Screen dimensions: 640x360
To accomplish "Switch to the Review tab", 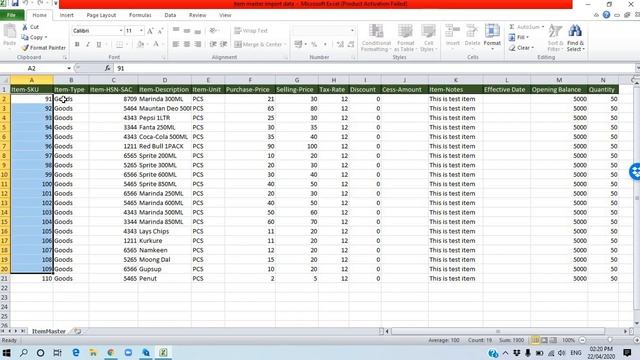I will 198,15.
